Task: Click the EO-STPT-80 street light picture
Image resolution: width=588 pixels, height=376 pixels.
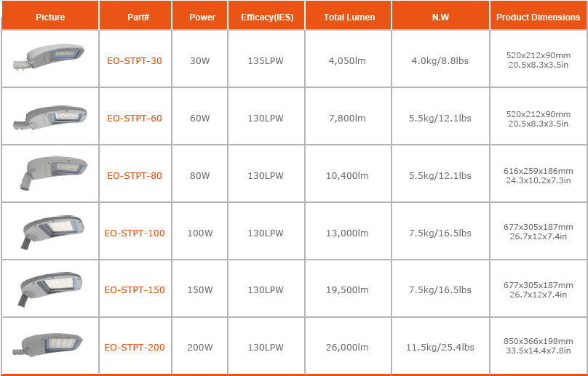Action: click(x=54, y=173)
